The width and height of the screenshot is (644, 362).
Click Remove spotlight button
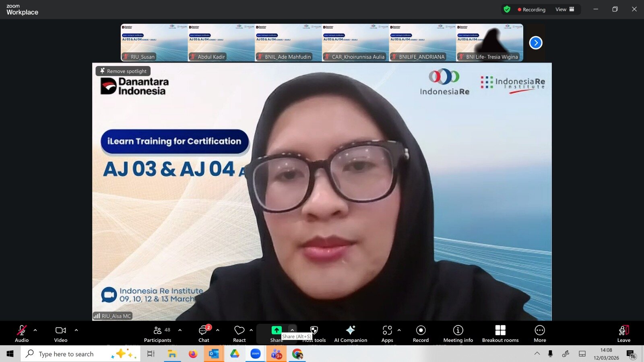(x=123, y=71)
